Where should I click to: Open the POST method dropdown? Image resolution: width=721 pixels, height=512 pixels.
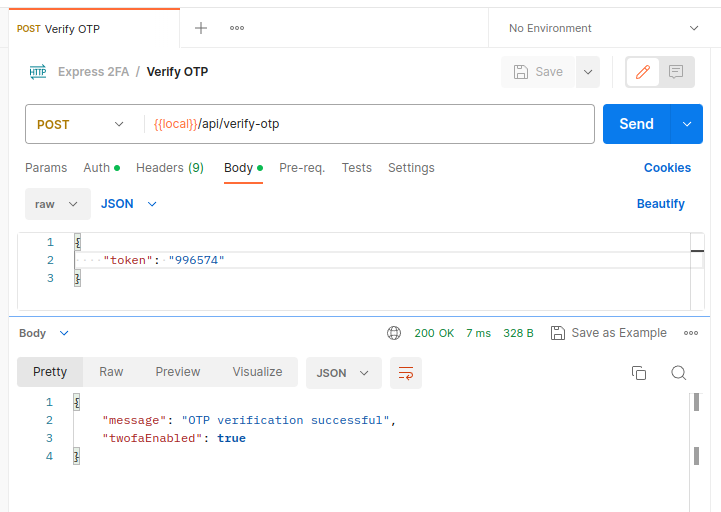[x=80, y=124]
